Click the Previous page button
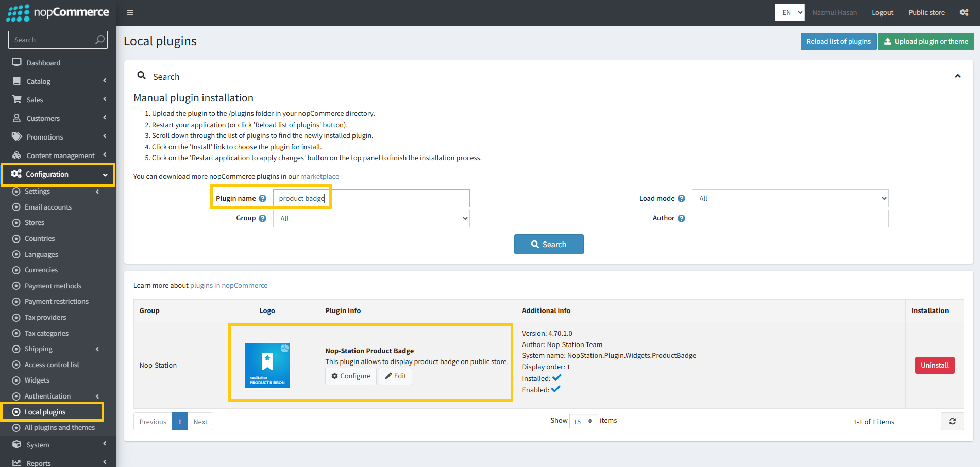 [153, 422]
